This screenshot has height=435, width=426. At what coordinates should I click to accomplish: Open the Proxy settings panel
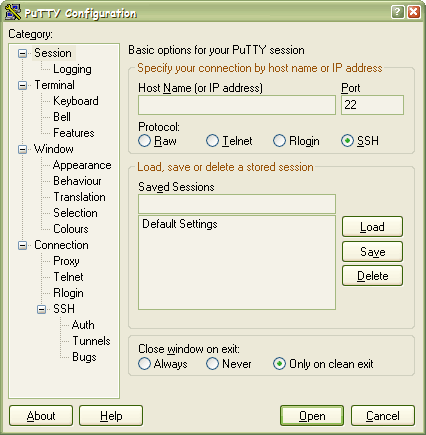tap(66, 261)
